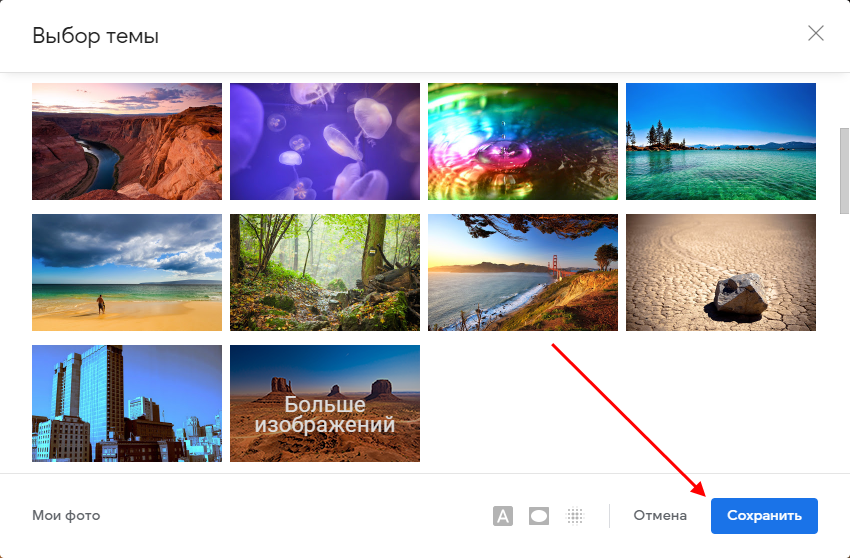Select the blue skyscrapers theme

click(127, 403)
